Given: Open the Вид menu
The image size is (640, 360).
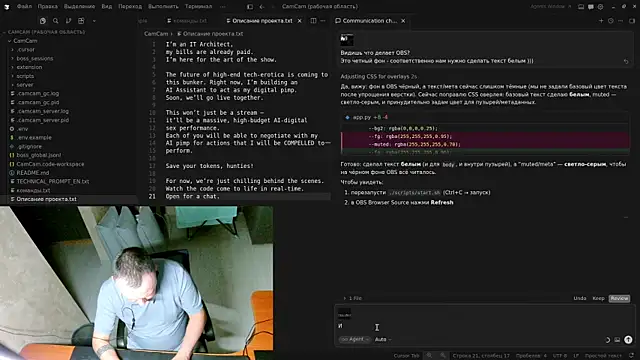Looking at the screenshot, I should point(107,7).
